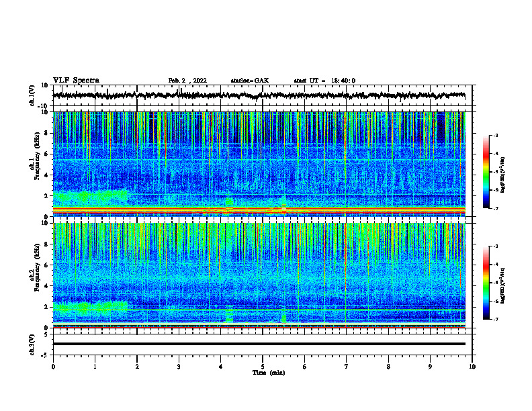Click the "ch.3(V)" axis label
Viewport: 532px width, 411px height.
pyautogui.click(x=32, y=345)
